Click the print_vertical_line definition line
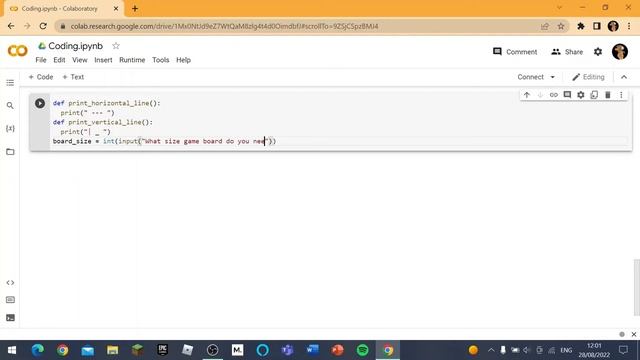The height and width of the screenshot is (360, 640). tap(102, 122)
